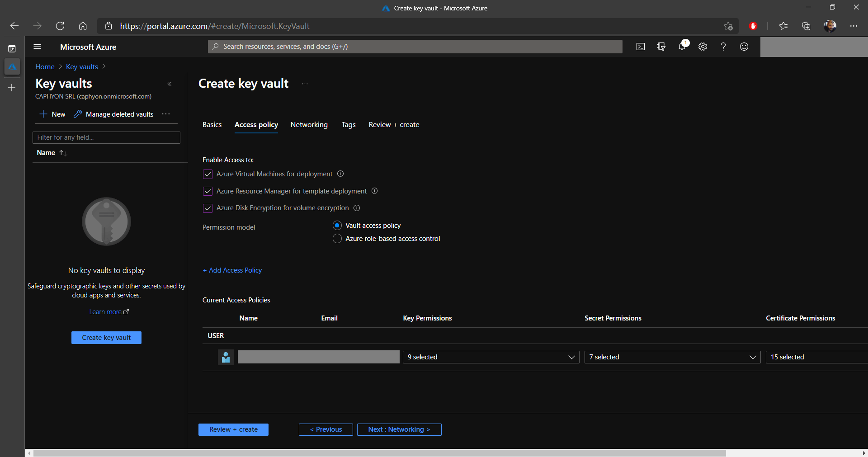Sort key vault list by Name column
868x457 pixels.
click(52, 153)
